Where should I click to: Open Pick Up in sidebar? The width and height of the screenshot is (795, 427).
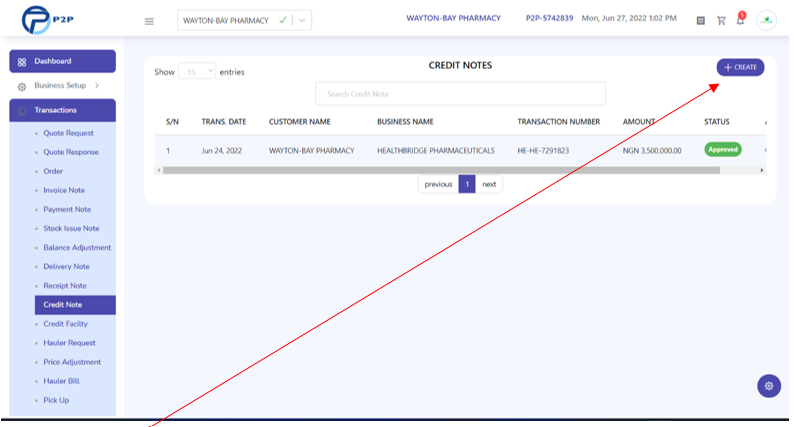(56, 400)
